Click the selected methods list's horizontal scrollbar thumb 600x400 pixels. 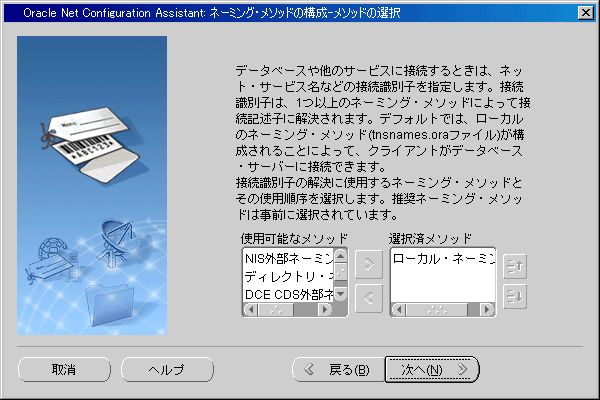(x=437, y=309)
